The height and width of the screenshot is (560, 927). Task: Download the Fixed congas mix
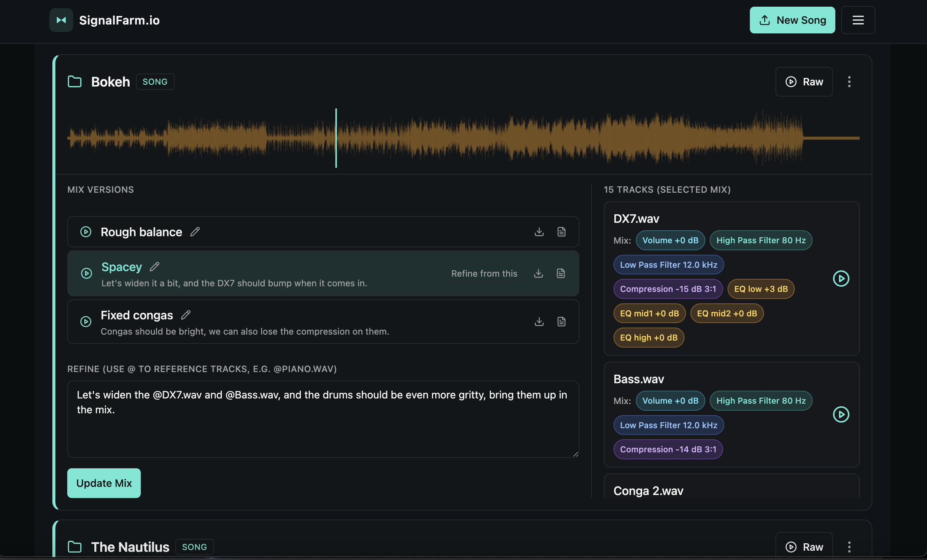(539, 322)
